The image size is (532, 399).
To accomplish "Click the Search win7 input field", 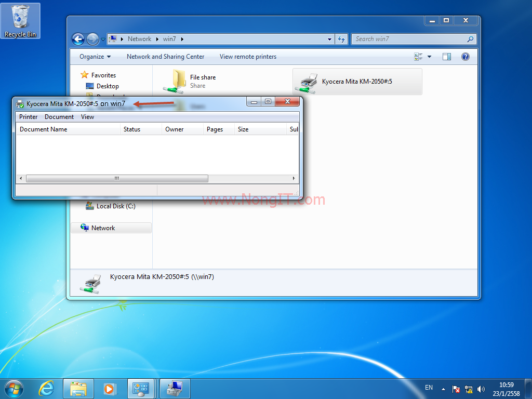I will click(409, 39).
